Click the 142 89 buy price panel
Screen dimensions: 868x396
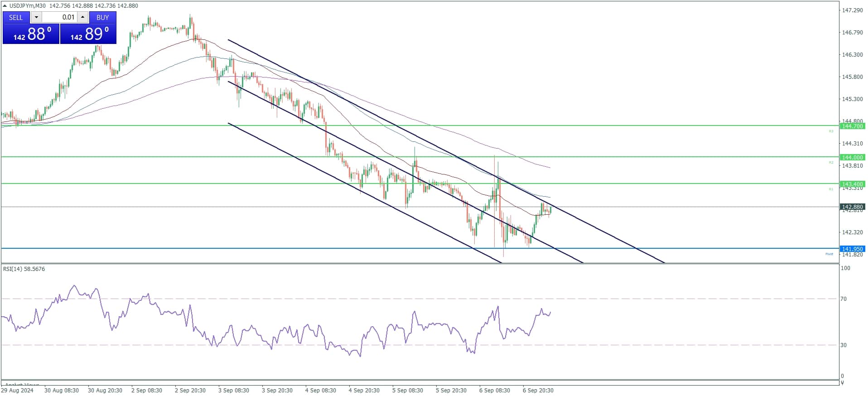click(x=88, y=34)
